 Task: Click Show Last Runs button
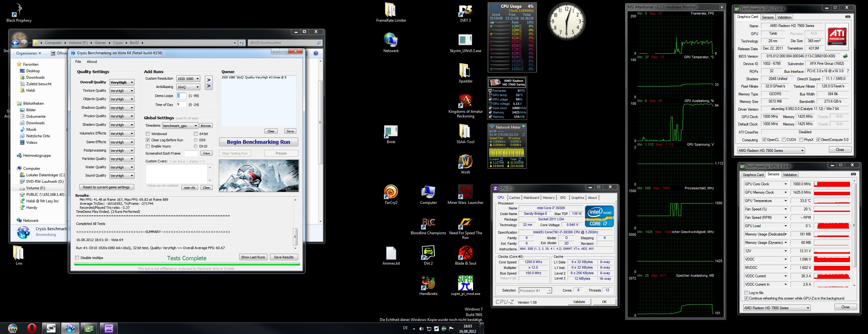253,257
